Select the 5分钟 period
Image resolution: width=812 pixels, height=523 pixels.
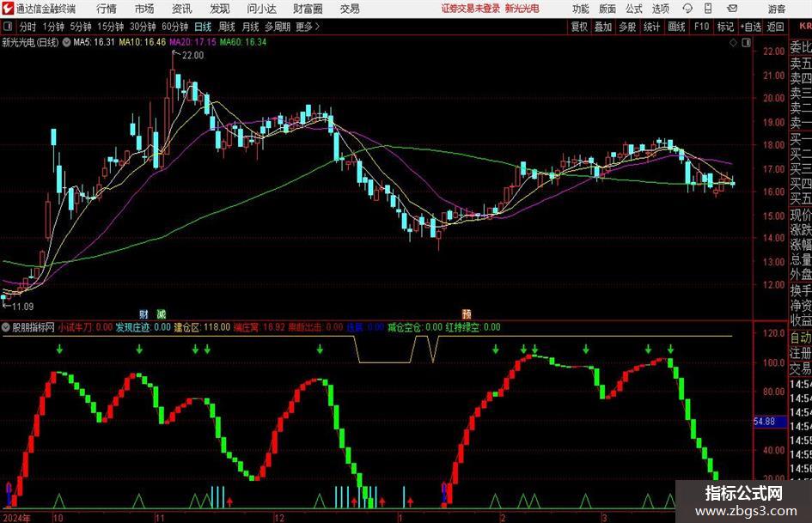[x=80, y=27]
